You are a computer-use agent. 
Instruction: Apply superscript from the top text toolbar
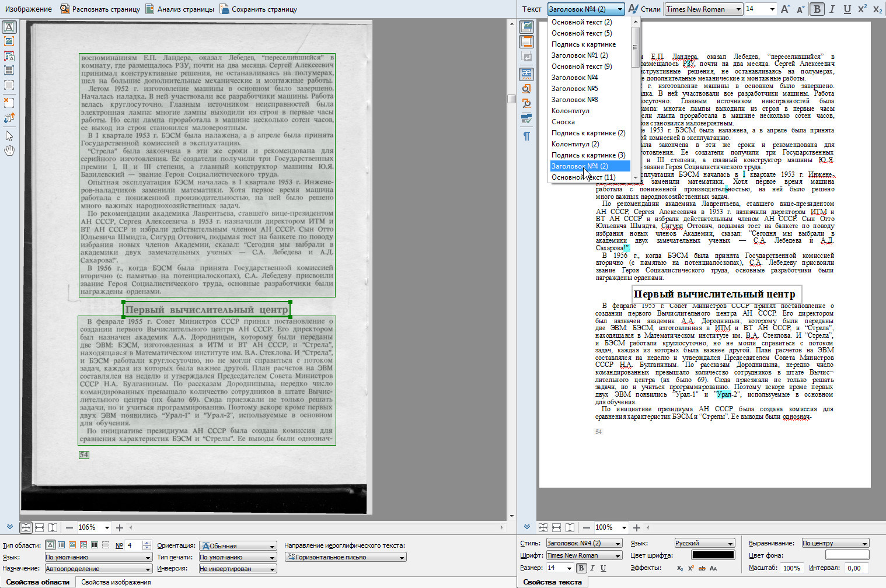click(x=862, y=9)
